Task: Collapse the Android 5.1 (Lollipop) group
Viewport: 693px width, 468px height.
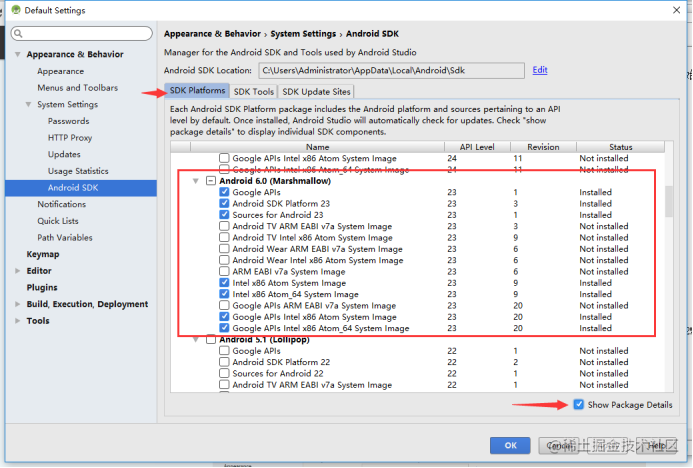Action: pyautogui.click(x=195, y=339)
